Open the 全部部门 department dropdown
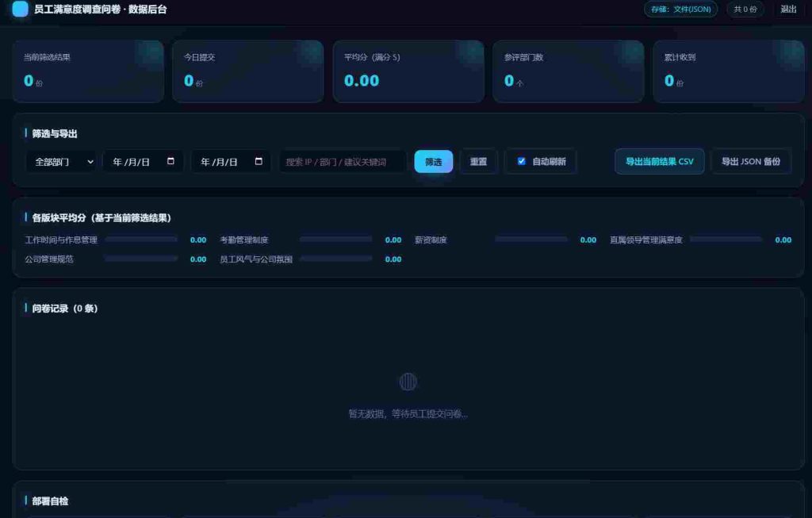812x518 pixels. pos(61,162)
